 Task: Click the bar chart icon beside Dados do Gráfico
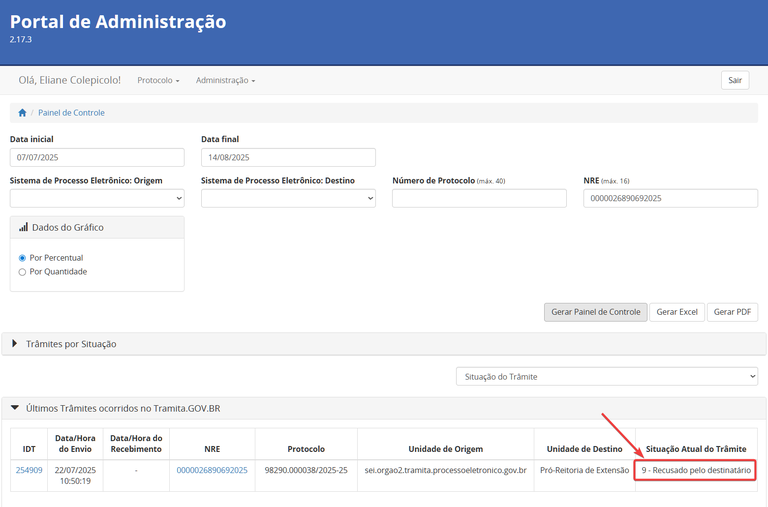[x=23, y=228]
